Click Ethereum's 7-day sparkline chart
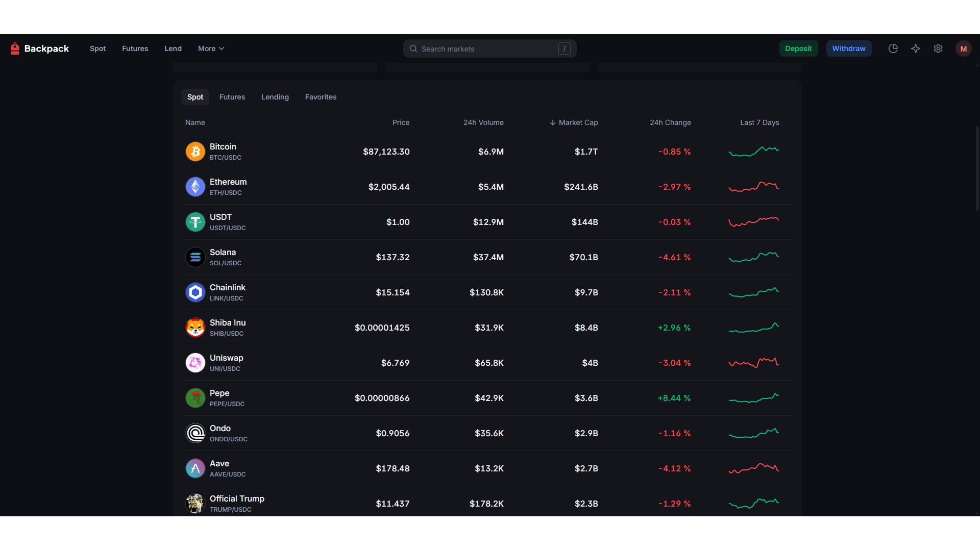Screen dimensions: 980x551 point(754,187)
